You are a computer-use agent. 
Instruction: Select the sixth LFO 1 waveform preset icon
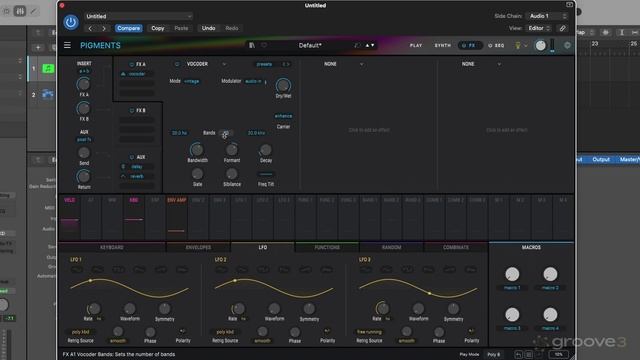182,270
